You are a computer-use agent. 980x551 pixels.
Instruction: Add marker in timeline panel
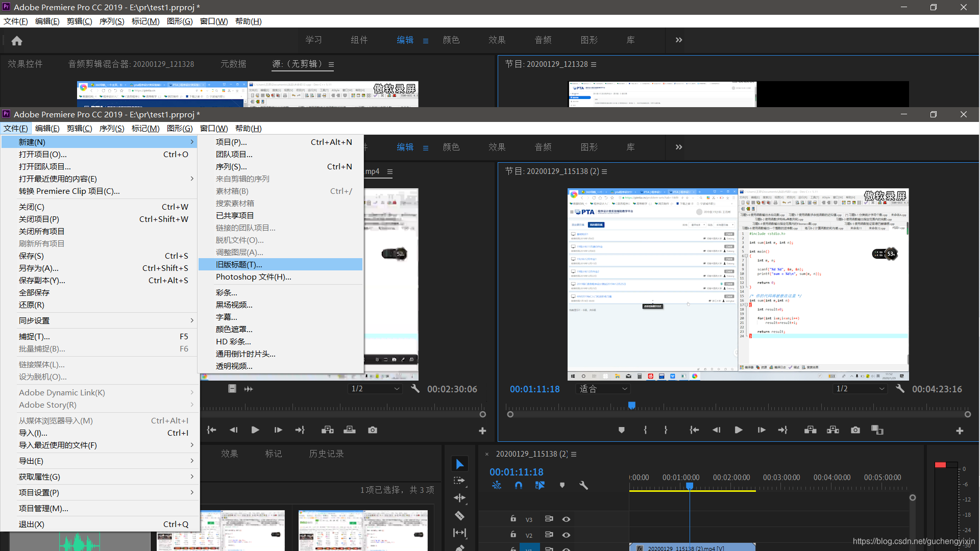[x=562, y=485]
